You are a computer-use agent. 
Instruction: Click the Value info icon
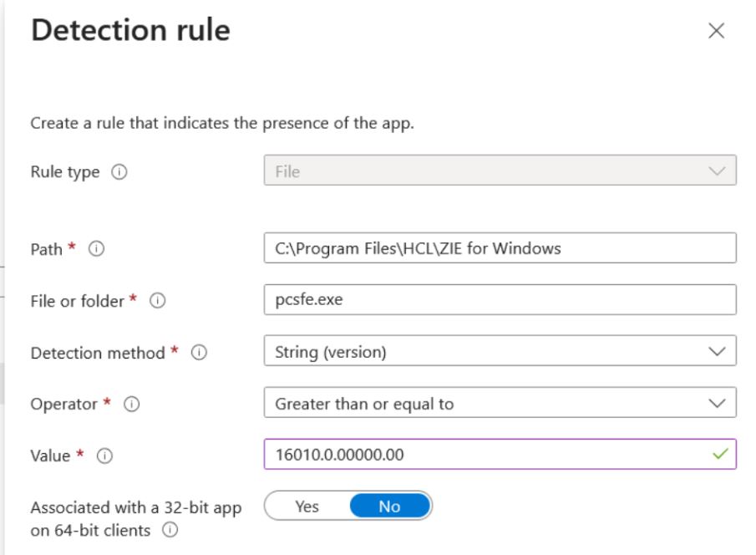click(104, 456)
